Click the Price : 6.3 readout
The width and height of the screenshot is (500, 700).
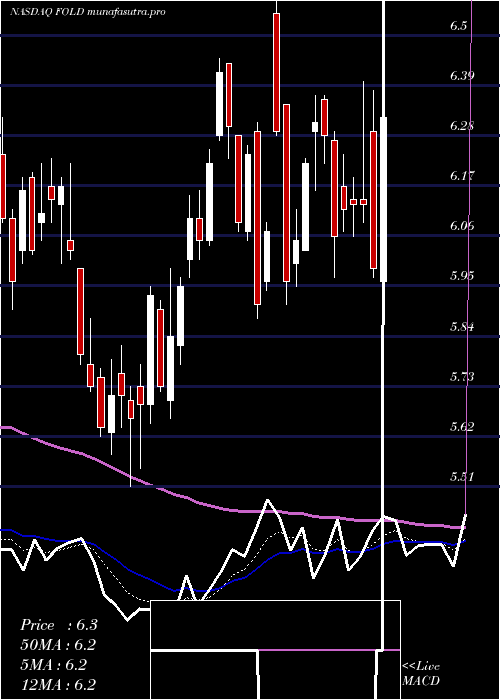point(59,625)
